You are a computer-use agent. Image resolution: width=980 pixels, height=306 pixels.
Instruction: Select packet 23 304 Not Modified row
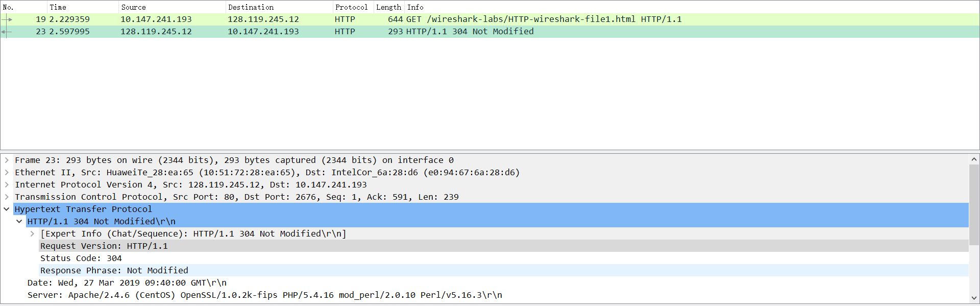pos(490,32)
